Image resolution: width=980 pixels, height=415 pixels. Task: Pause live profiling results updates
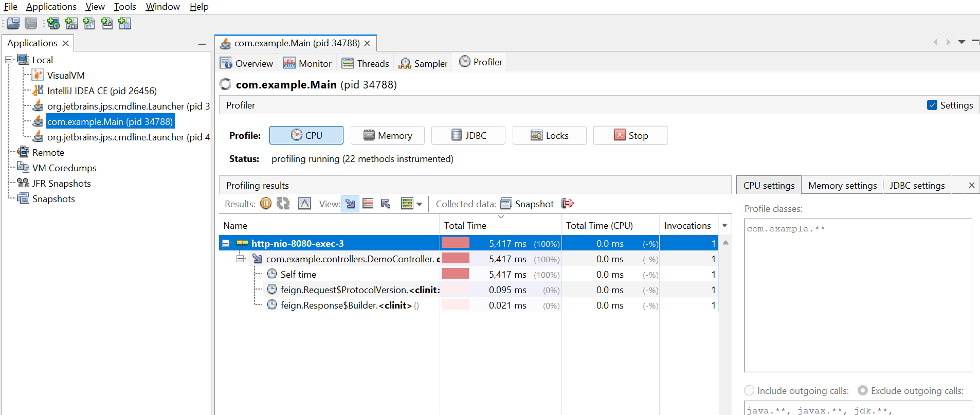pyautogui.click(x=266, y=204)
